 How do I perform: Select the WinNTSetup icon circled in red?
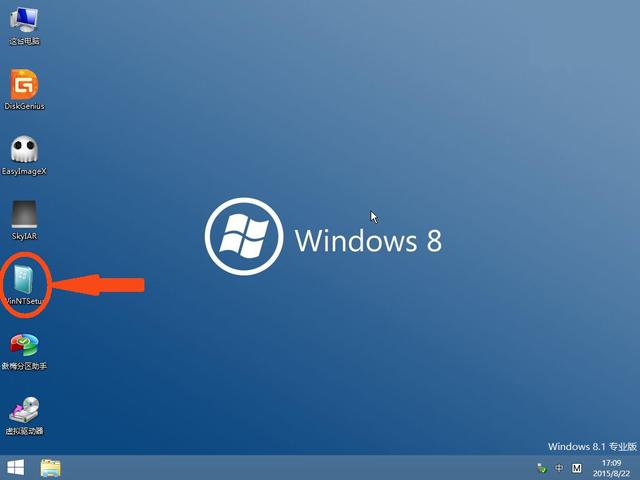click(x=24, y=279)
